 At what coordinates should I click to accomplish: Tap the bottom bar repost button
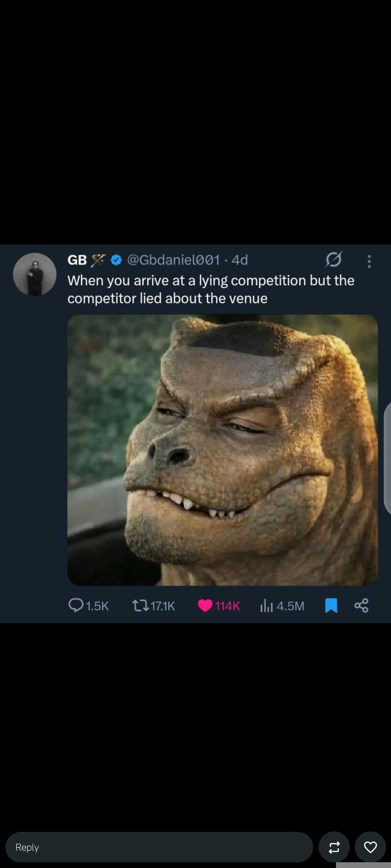[334, 847]
